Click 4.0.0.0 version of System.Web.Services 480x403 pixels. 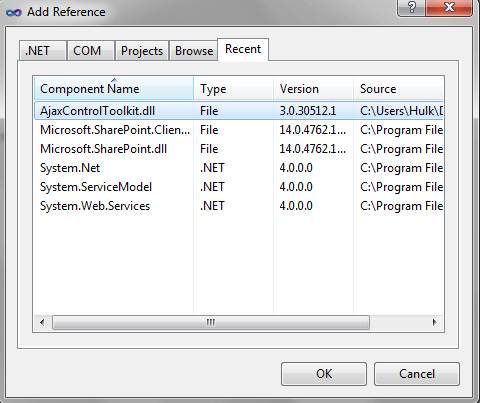296,206
